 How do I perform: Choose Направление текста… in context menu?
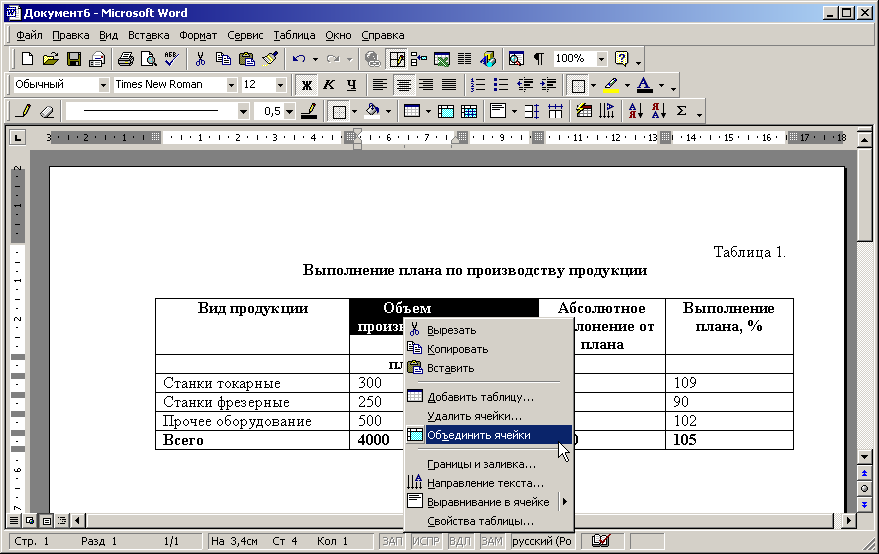pos(489,483)
